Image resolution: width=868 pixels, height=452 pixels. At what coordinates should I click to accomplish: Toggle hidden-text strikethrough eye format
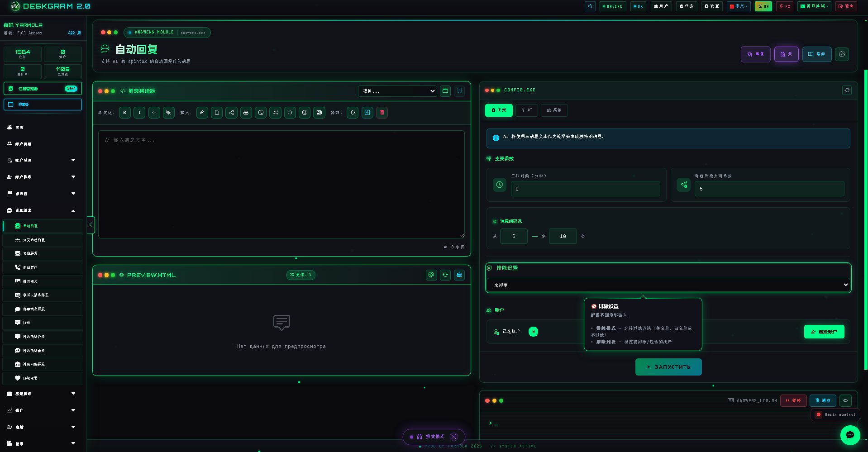(169, 113)
